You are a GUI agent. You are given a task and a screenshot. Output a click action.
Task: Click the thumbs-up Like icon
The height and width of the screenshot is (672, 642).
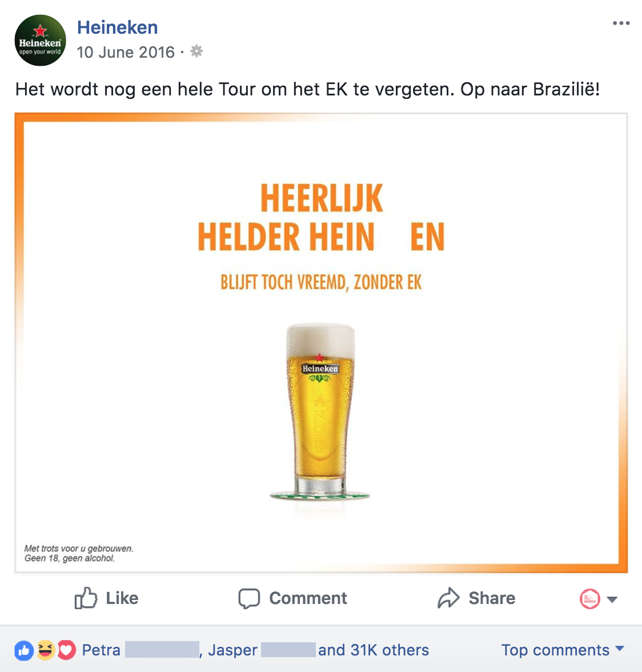86,598
